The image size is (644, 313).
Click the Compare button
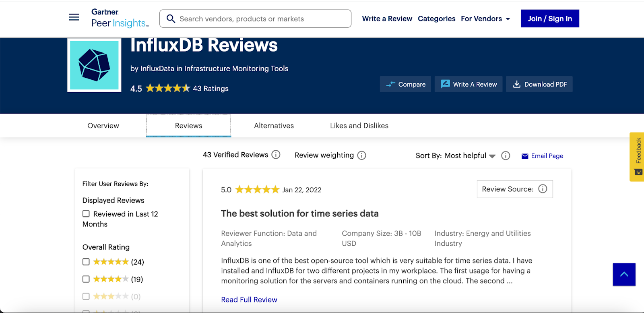coord(405,84)
